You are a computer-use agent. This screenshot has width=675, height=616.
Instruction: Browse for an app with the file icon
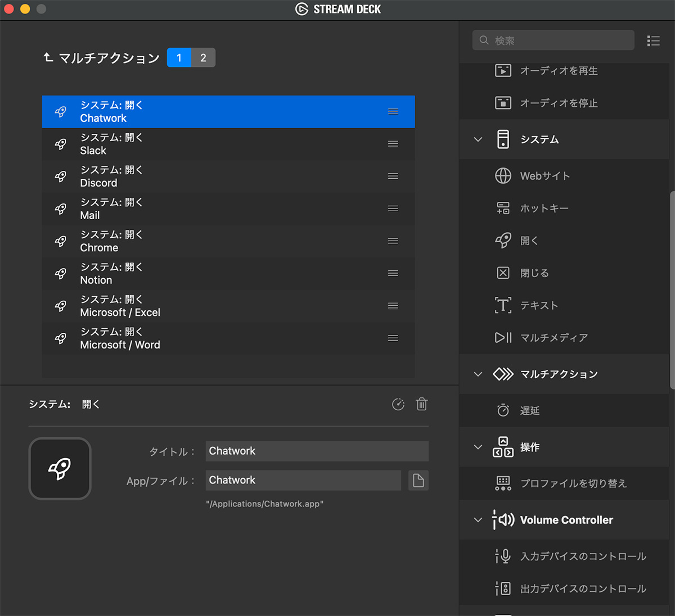(418, 481)
